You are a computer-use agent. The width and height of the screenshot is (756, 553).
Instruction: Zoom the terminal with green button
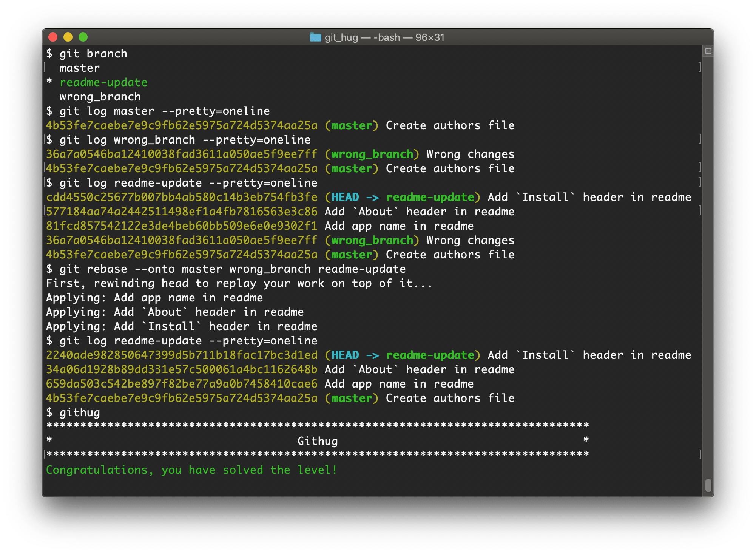[83, 37]
